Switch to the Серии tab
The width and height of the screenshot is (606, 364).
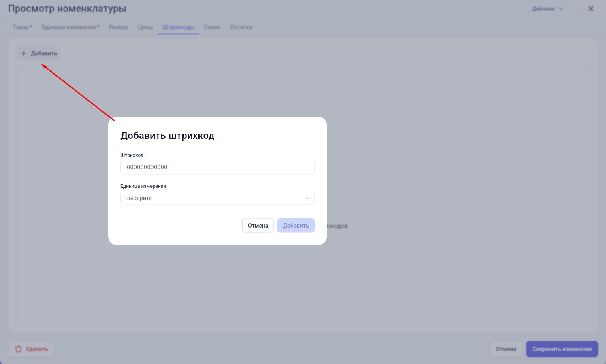212,27
